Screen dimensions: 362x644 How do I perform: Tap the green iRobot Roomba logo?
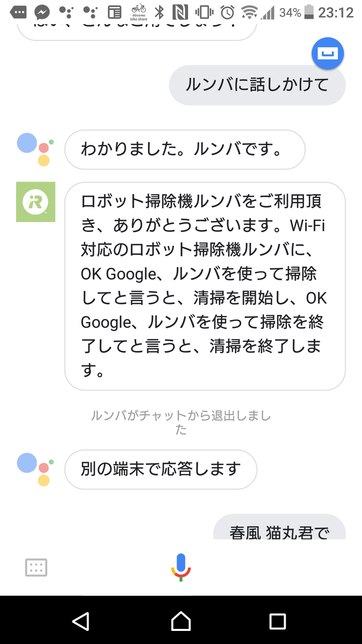click(36, 202)
